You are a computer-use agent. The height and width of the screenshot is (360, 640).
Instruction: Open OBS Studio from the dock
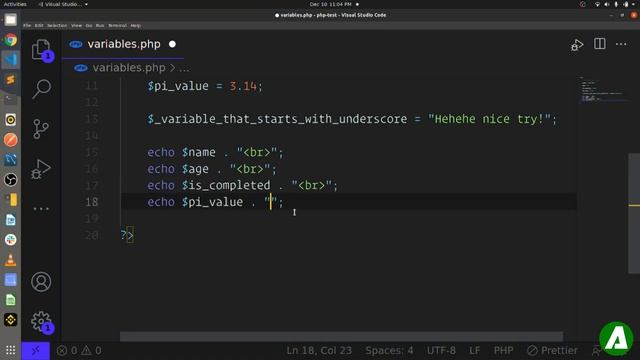(11, 180)
